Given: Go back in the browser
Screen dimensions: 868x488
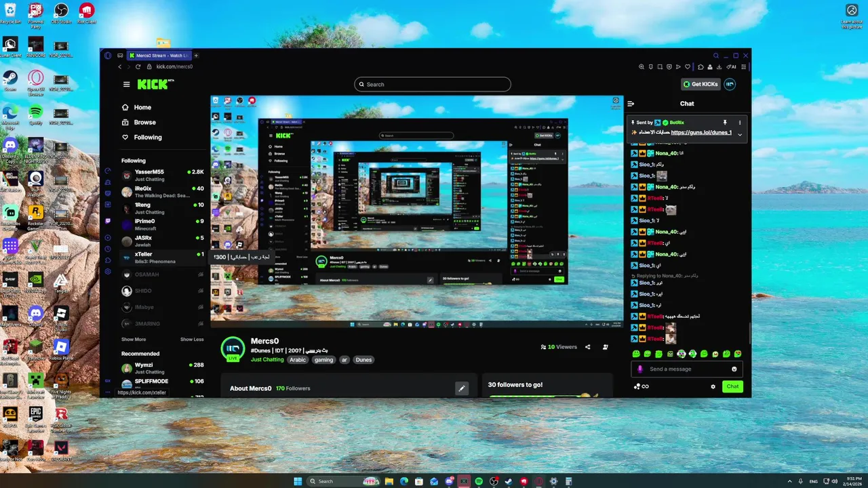Looking at the screenshot, I should [x=120, y=66].
